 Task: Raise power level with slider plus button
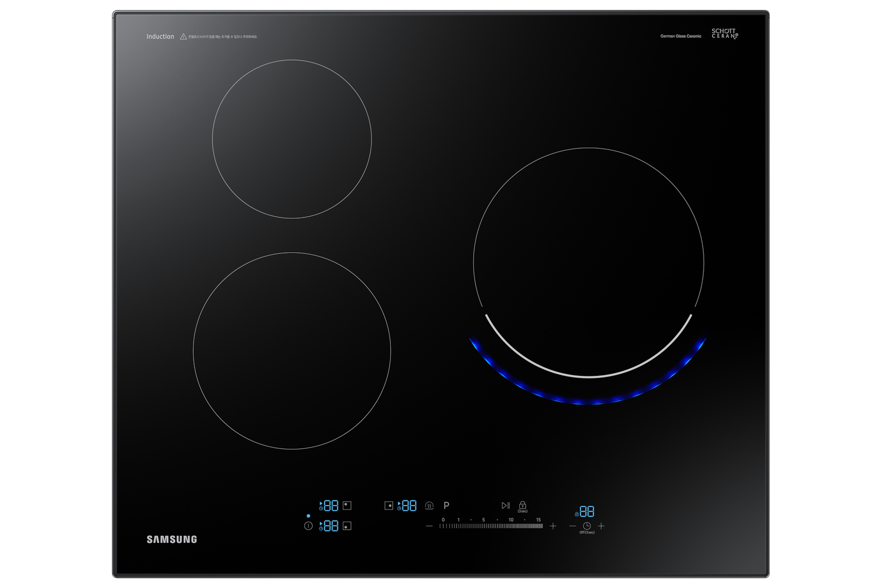click(553, 526)
